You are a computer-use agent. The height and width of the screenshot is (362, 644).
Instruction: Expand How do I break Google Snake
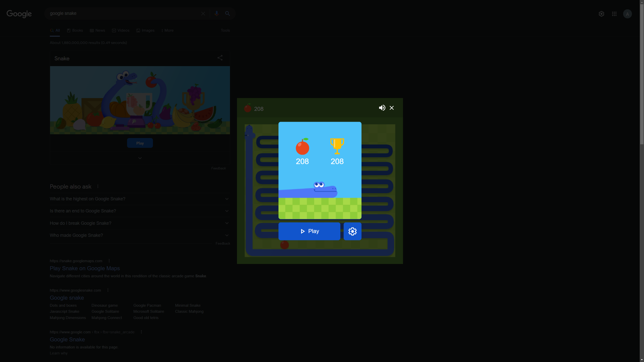140,223
